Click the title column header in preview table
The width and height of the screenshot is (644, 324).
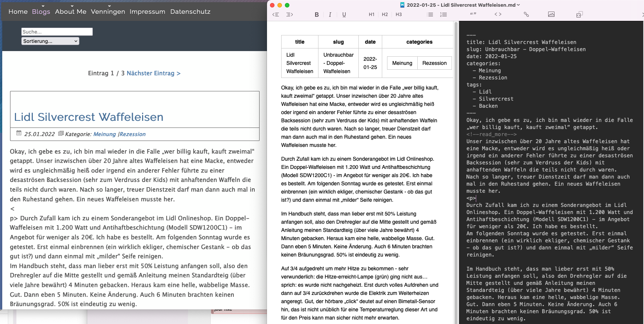click(300, 42)
